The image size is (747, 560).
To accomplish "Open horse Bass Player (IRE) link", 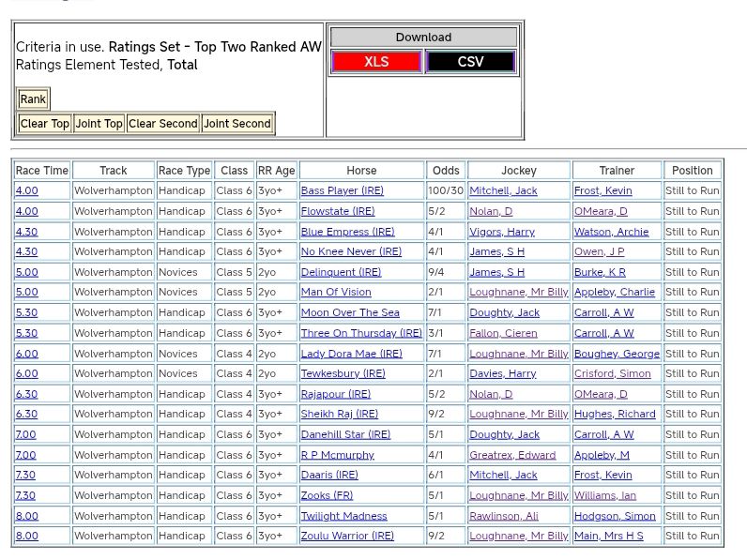I will (342, 190).
